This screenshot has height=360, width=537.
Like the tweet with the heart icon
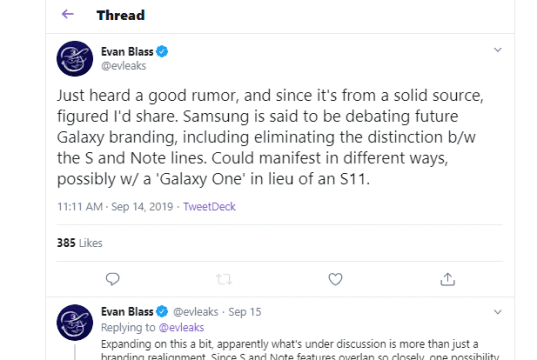pyautogui.click(x=335, y=279)
